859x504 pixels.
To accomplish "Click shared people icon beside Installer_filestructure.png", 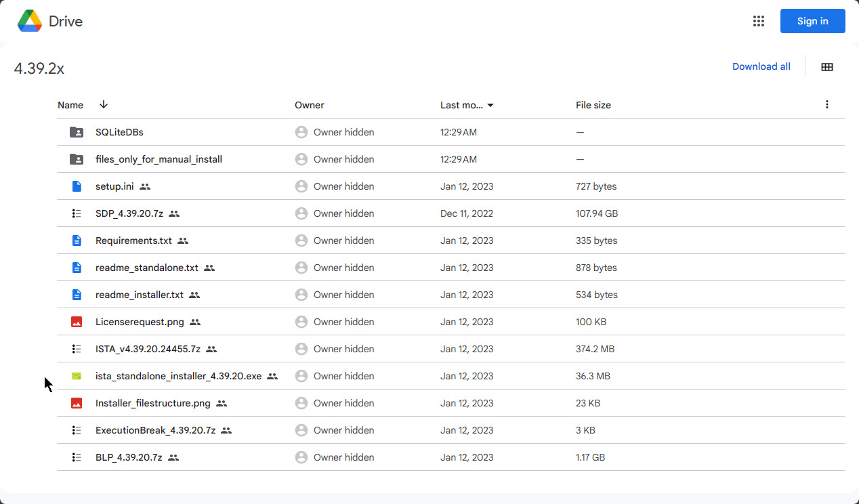I will click(222, 403).
